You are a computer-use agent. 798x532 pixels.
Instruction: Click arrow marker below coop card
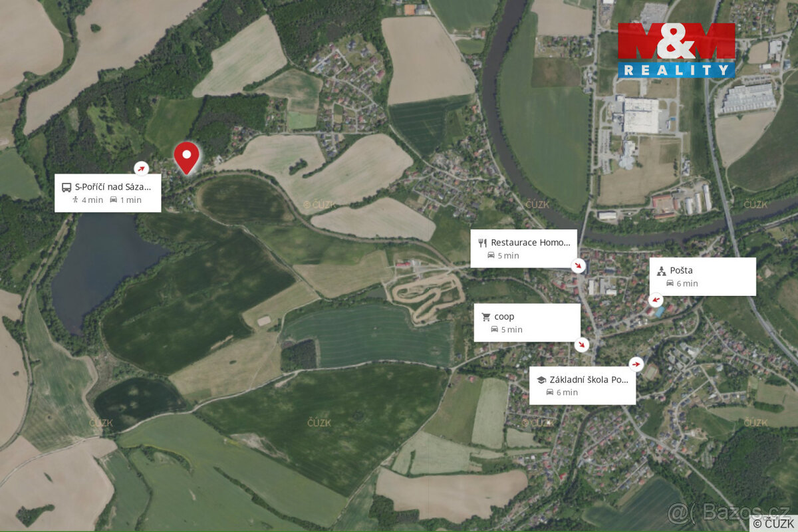tap(582, 345)
